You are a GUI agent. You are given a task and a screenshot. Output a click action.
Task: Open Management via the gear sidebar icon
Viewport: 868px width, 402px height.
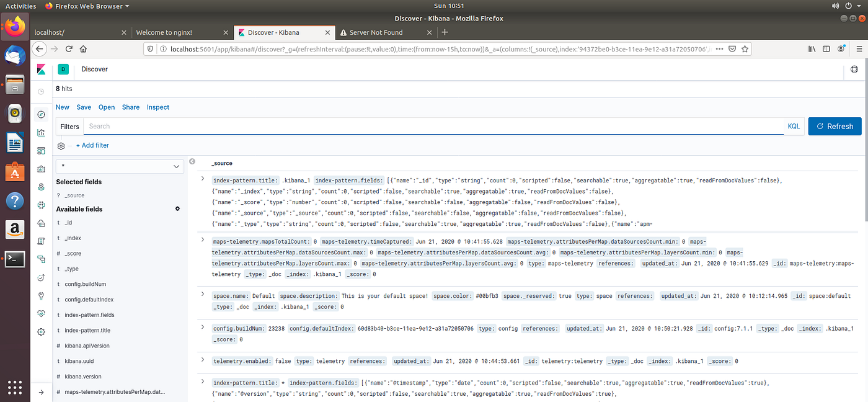(x=40, y=331)
